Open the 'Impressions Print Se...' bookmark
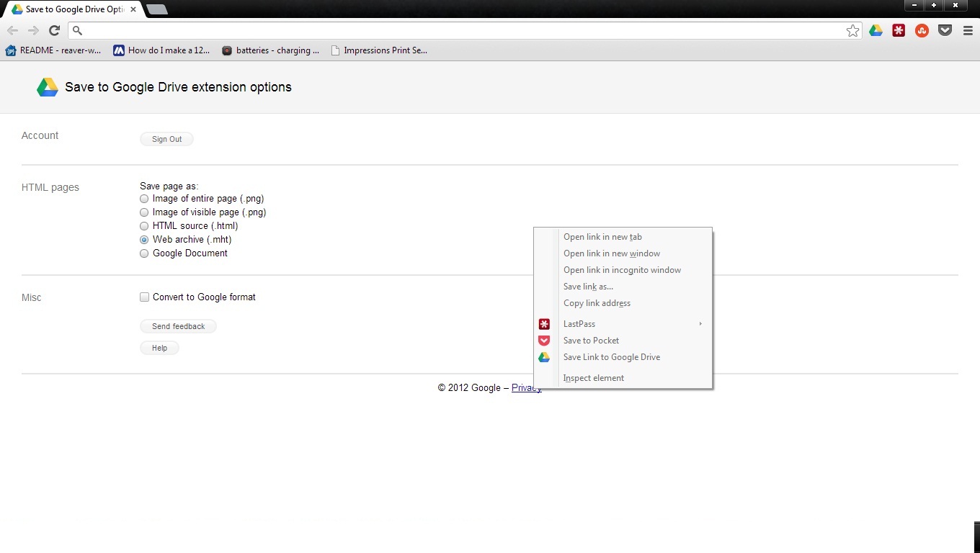Screen dimensions: 980x553 pyautogui.click(x=379, y=50)
